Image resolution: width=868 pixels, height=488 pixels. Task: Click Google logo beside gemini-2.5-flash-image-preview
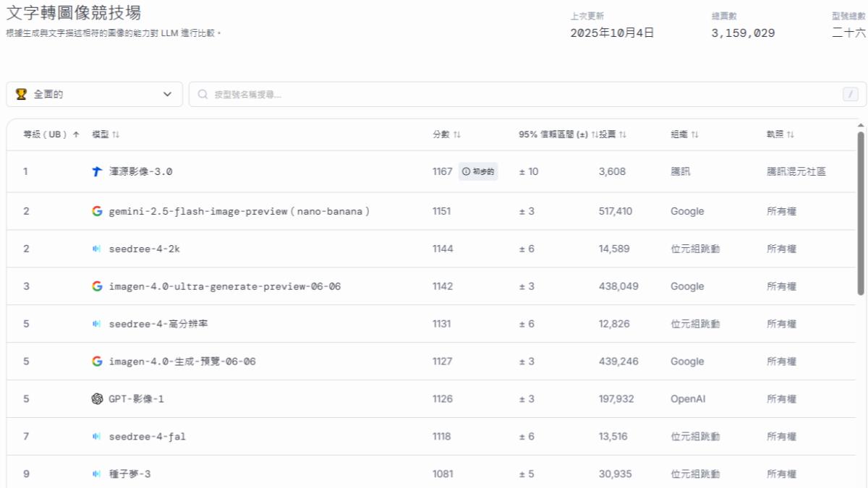(97, 211)
